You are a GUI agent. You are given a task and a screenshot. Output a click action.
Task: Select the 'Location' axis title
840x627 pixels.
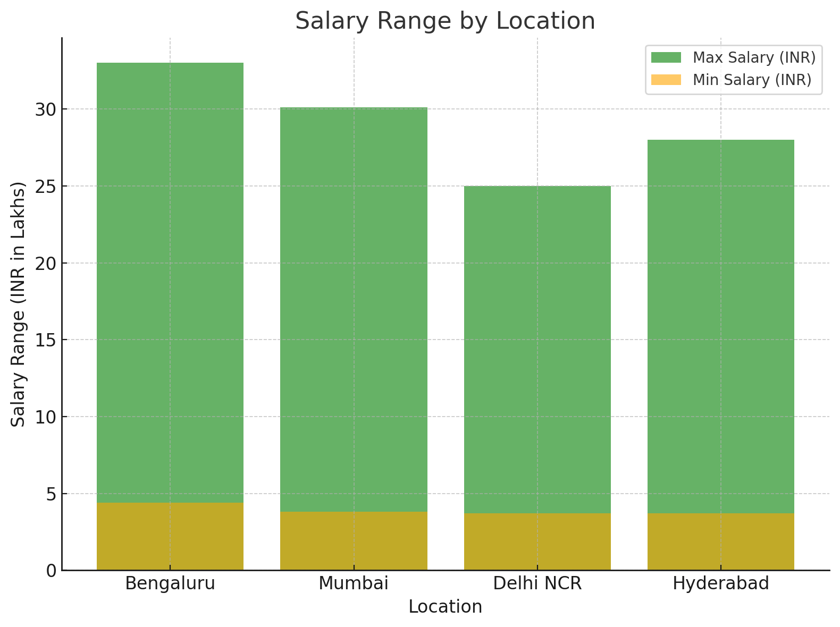pos(446,607)
